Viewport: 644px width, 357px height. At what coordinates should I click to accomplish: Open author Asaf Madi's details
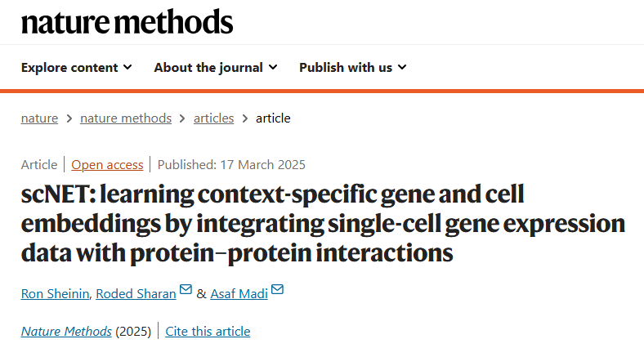click(x=239, y=294)
